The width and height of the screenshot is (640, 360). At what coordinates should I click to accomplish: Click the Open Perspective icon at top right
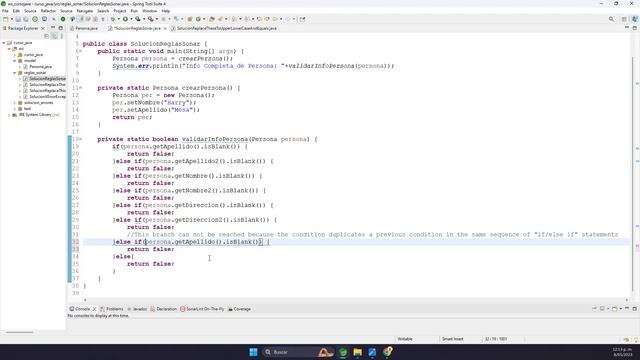tap(624, 19)
